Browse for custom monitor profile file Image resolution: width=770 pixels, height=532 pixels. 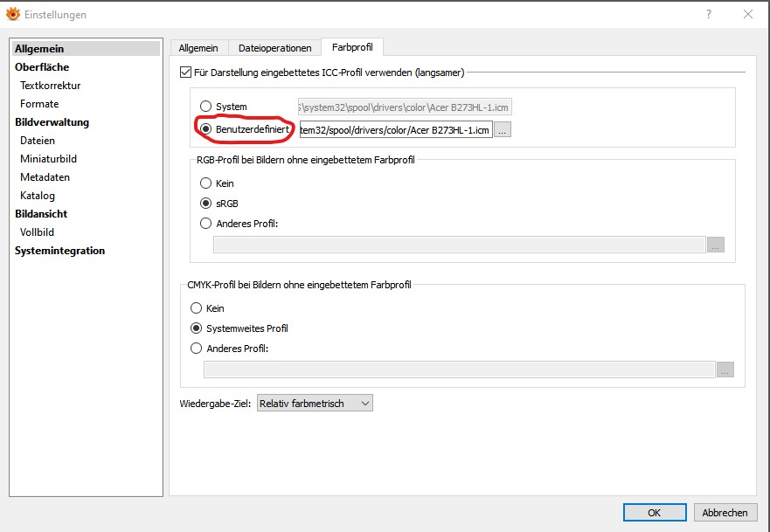(503, 130)
